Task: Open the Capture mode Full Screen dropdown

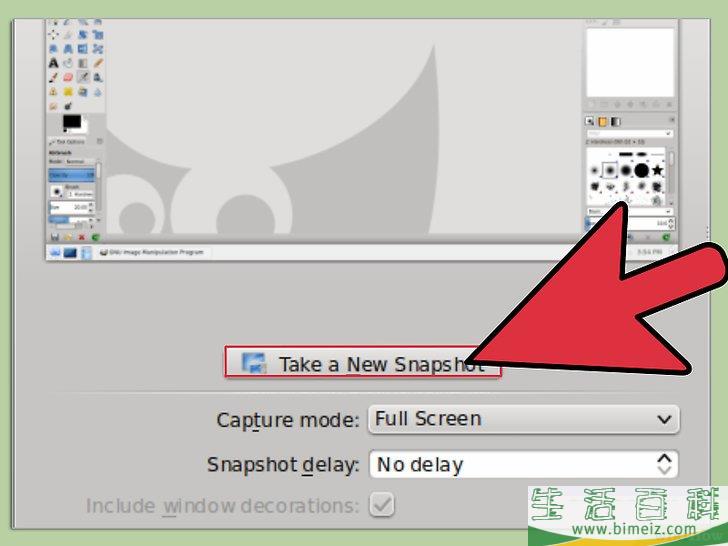Action: tap(524, 419)
